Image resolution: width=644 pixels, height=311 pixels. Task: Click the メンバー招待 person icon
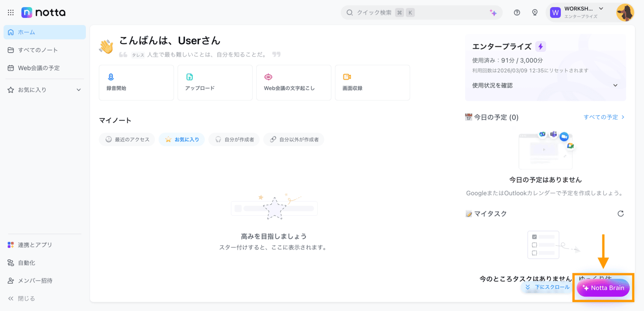pos(11,281)
